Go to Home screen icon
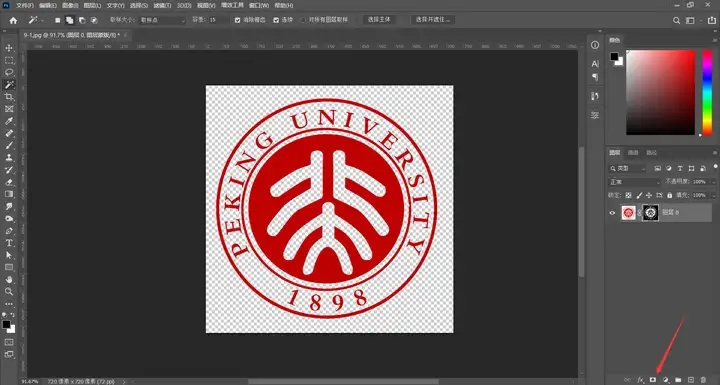720x385 pixels. pyautogui.click(x=13, y=20)
